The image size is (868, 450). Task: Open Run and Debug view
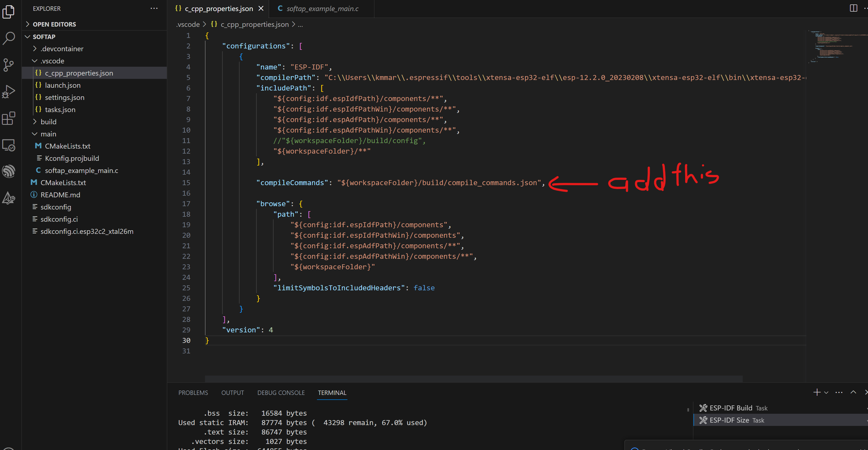click(8, 91)
